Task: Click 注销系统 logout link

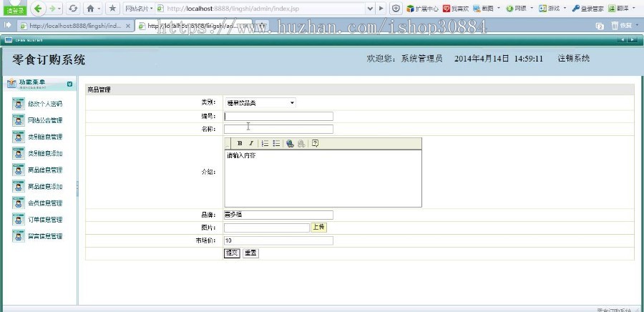Action: tap(574, 58)
